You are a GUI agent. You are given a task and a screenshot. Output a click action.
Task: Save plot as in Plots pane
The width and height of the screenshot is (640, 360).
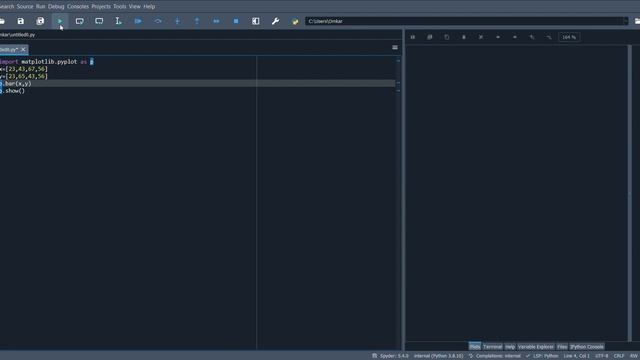pos(413,37)
